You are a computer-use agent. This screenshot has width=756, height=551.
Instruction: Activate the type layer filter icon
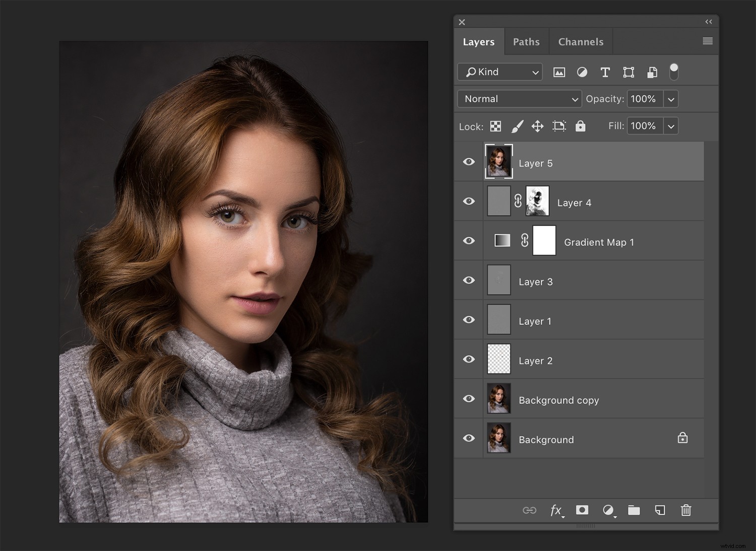(605, 72)
